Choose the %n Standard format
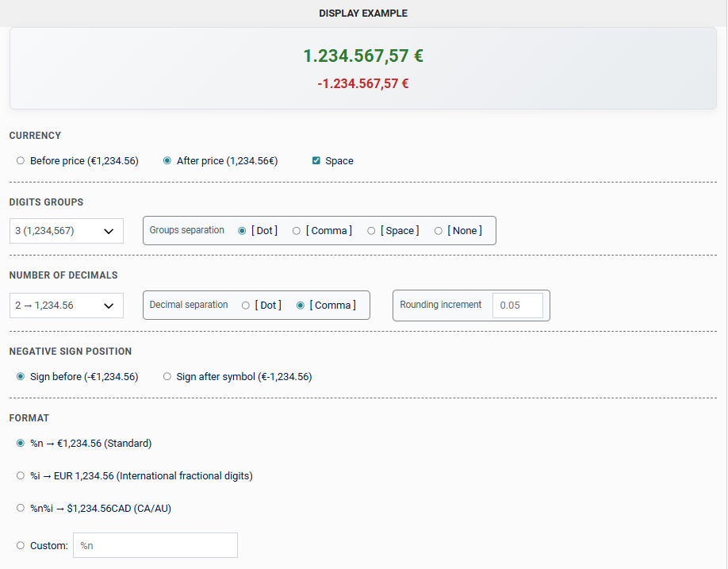Image resolution: width=728 pixels, height=569 pixels. coord(21,444)
